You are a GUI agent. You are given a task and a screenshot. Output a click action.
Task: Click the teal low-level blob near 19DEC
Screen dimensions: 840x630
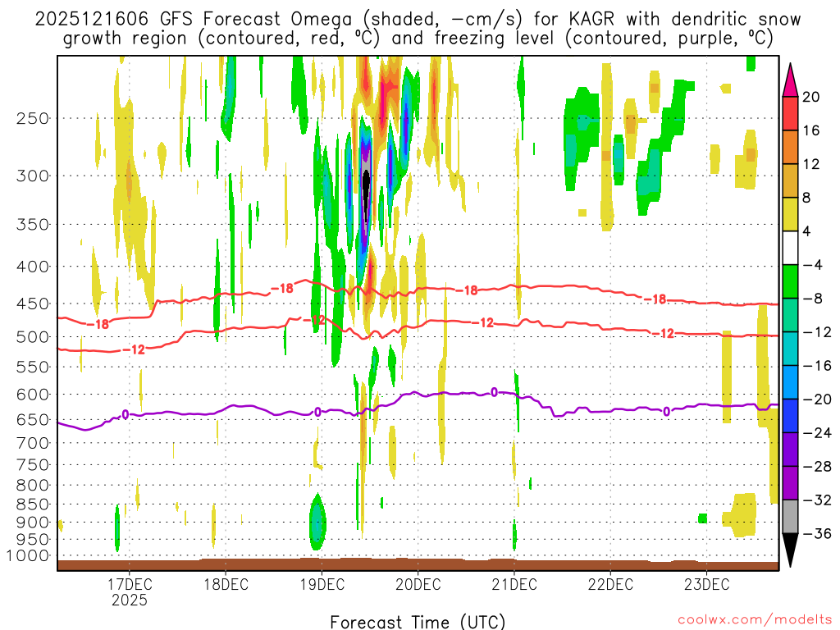pos(317,523)
